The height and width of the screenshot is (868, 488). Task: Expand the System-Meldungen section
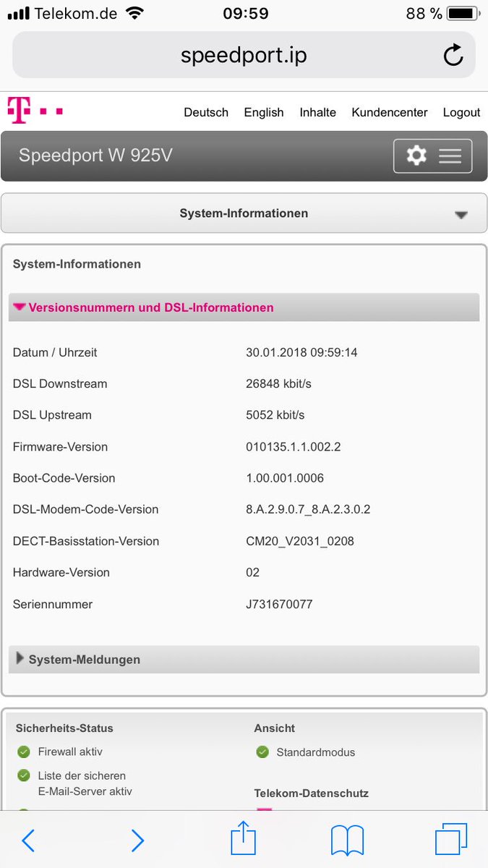pos(244,660)
